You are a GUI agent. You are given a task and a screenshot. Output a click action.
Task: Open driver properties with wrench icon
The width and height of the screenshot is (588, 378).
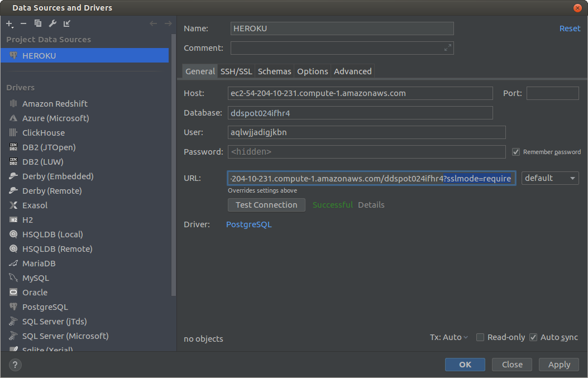[53, 23]
